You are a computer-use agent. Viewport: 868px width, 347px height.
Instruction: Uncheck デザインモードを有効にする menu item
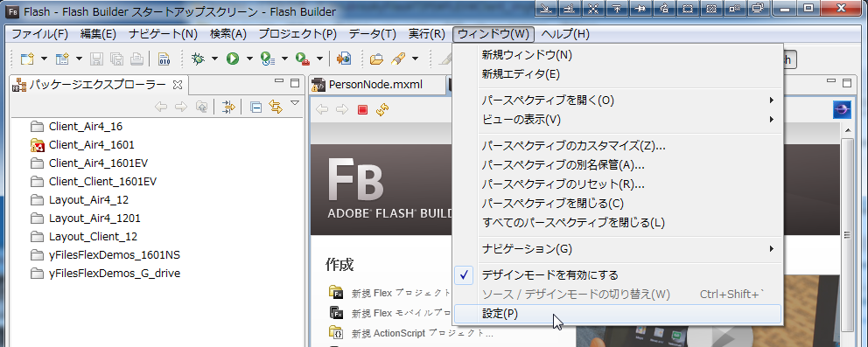pos(617,274)
